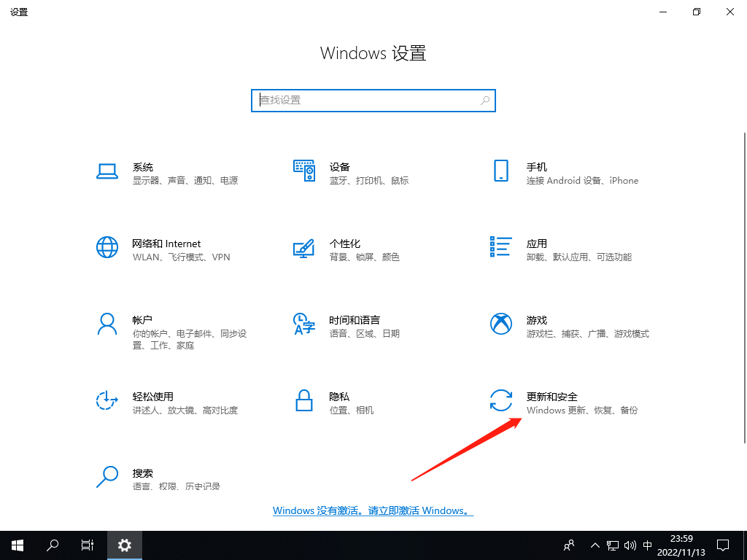Viewport: 747px width, 560px height.
Task: Open the 搜索 magnifier category icon
Action: [x=107, y=477]
